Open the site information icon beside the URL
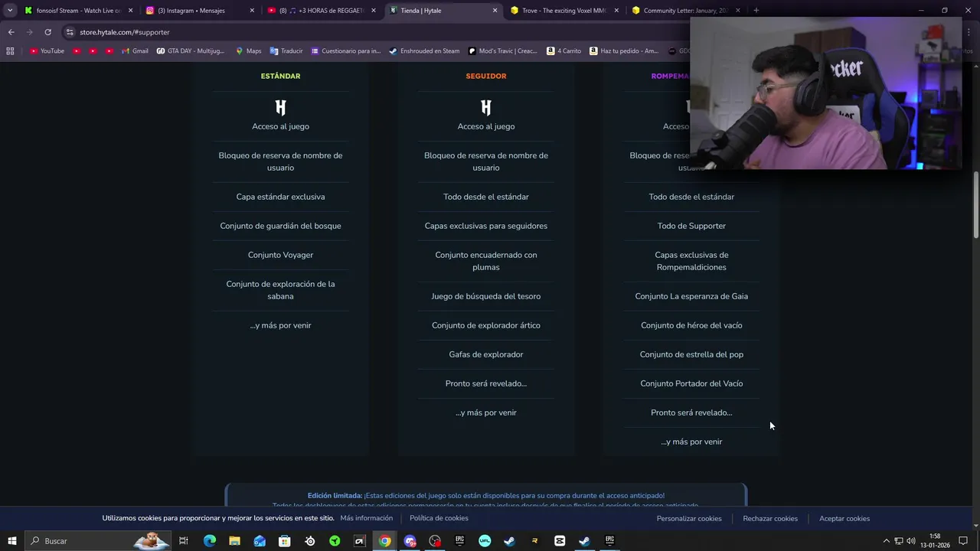 tap(70, 32)
